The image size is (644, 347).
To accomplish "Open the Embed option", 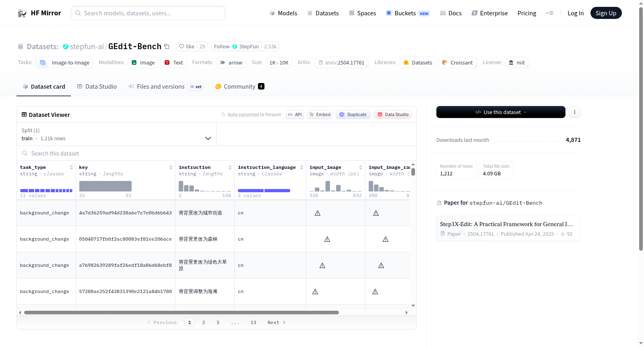I will [320, 114].
